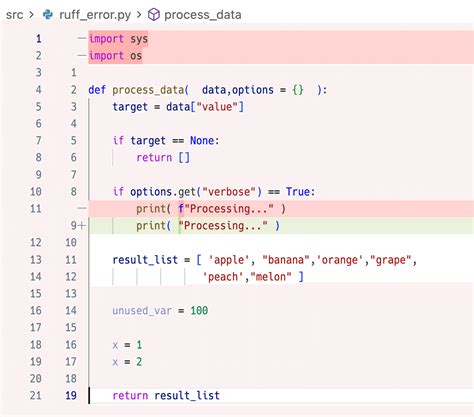Screen dimensions: 474x417
Task: Select process_data in the breadcrumb
Action: coord(203,15)
